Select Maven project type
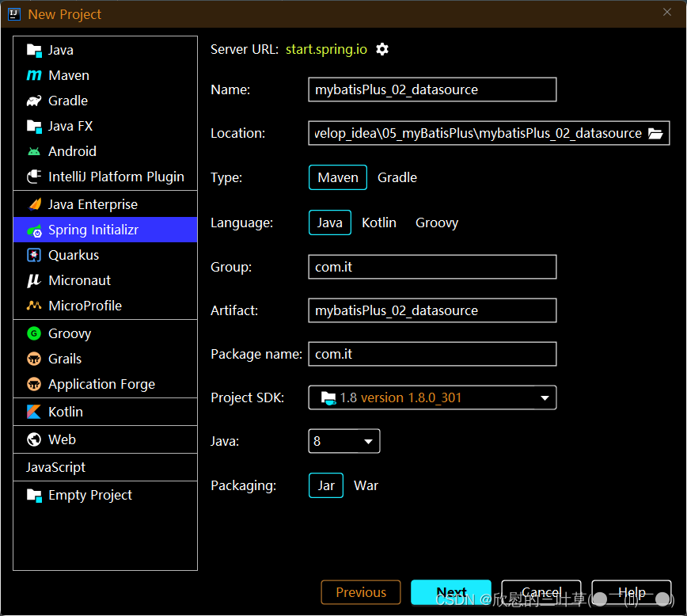 click(338, 177)
